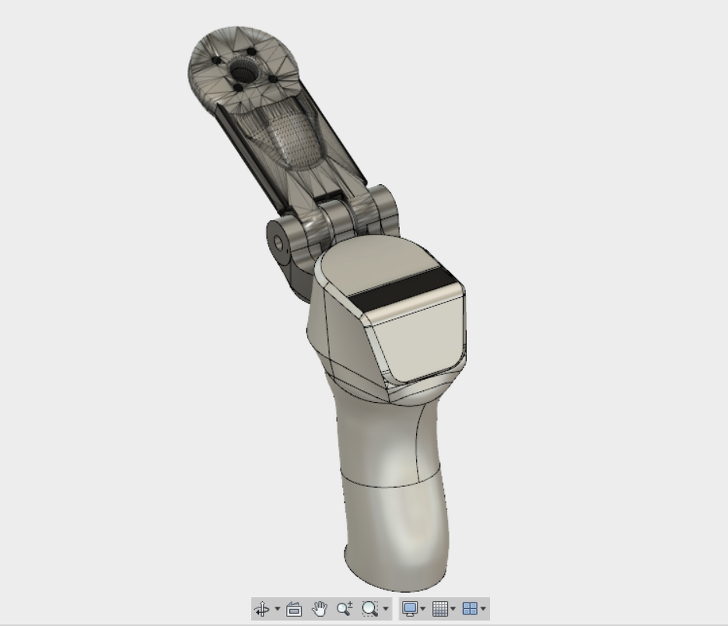Select the Zoom plus/minus tool
728x626 pixels.
point(345,609)
